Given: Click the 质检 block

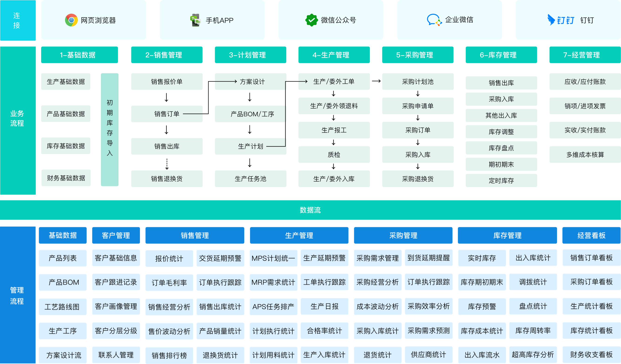Looking at the screenshot, I should pos(334,155).
